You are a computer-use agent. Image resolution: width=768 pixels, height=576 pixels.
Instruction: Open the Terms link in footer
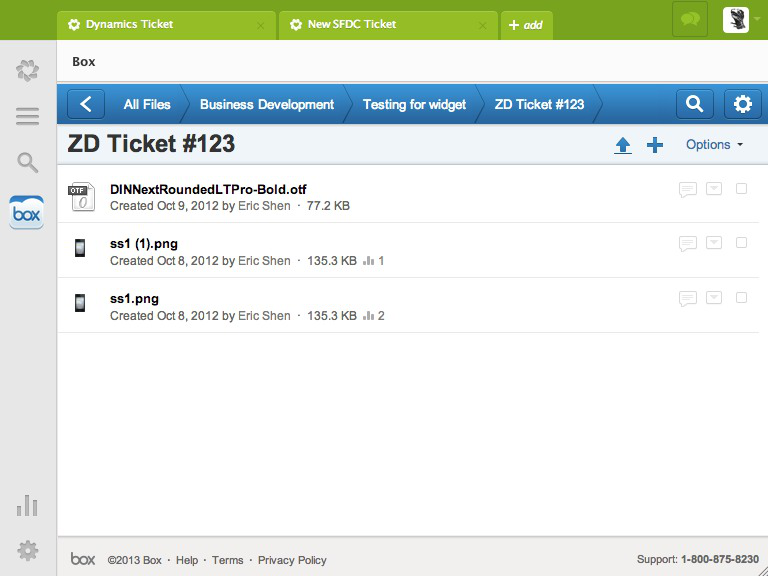(x=227, y=560)
